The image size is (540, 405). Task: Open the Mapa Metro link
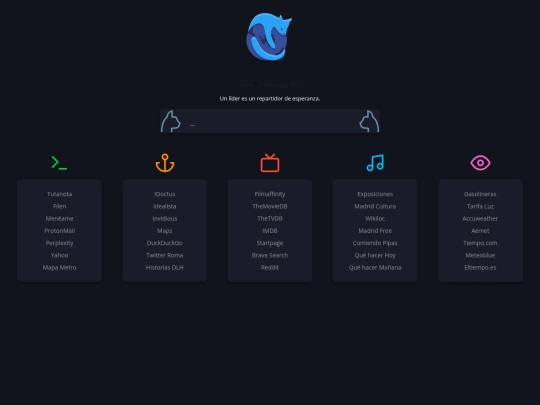point(59,267)
